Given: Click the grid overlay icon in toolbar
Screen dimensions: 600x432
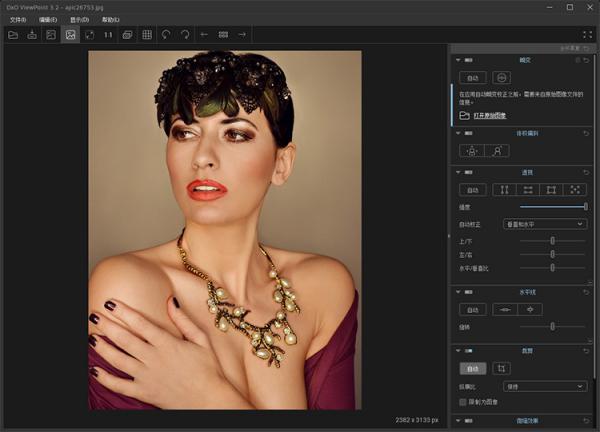Looking at the screenshot, I should [x=146, y=35].
